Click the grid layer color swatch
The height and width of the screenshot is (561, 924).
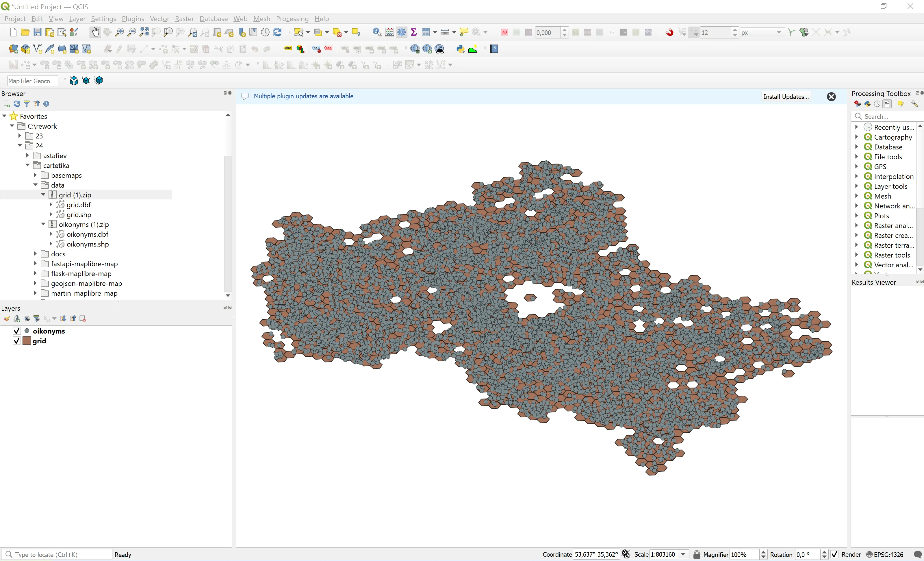(27, 340)
